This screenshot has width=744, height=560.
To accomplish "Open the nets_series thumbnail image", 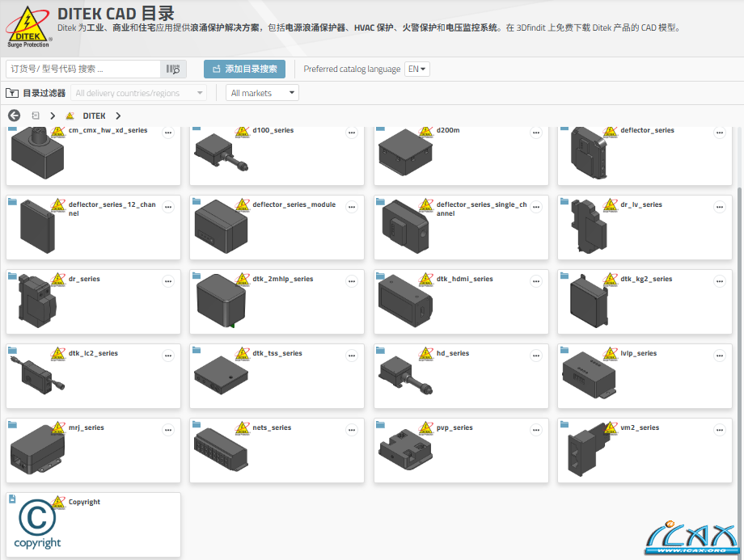I will (221, 449).
